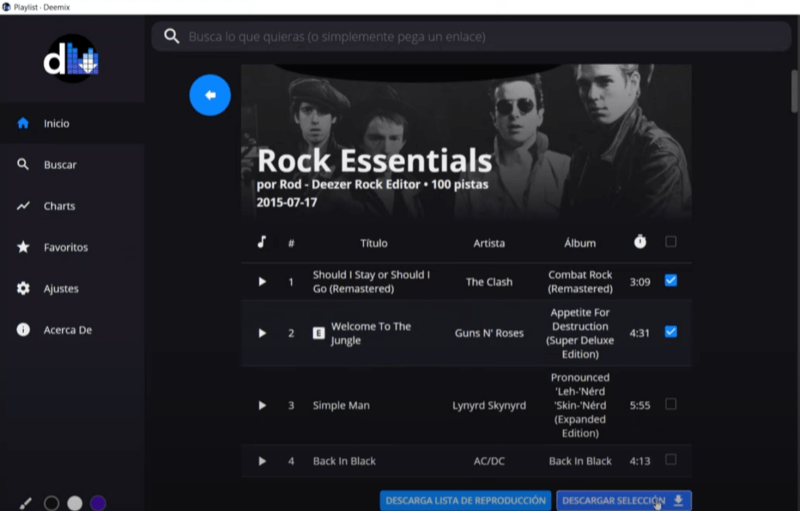Play Simple Man preview
800x511 pixels.
[262, 405]
